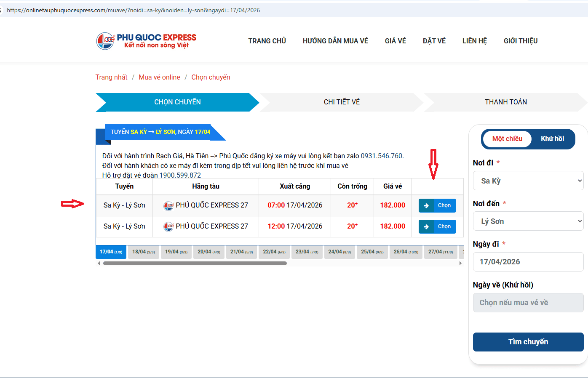Expand the Nơi đến destination dropdown
Image resolution: width=588 pixels, height=378 pixels.
[x=528, y=221]
